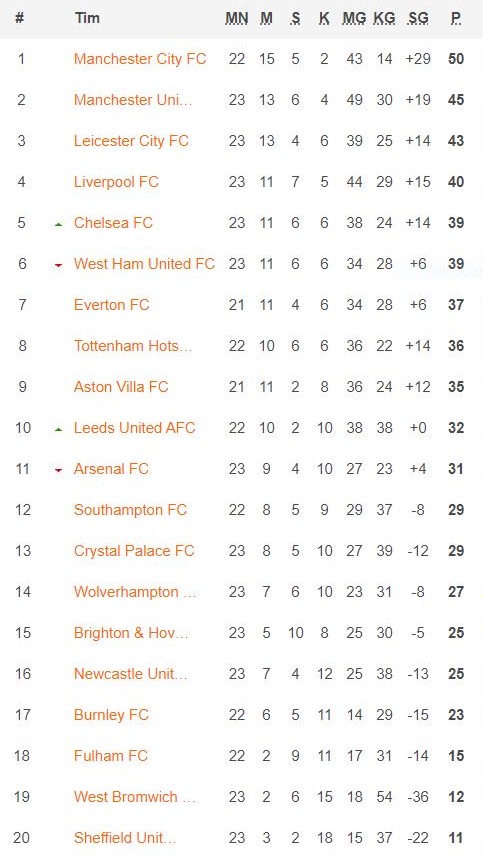Image resolution: width=483 pixels, height=859 pixels.
Task: Open the Aston Villa FC link
Action: [121, 387]
